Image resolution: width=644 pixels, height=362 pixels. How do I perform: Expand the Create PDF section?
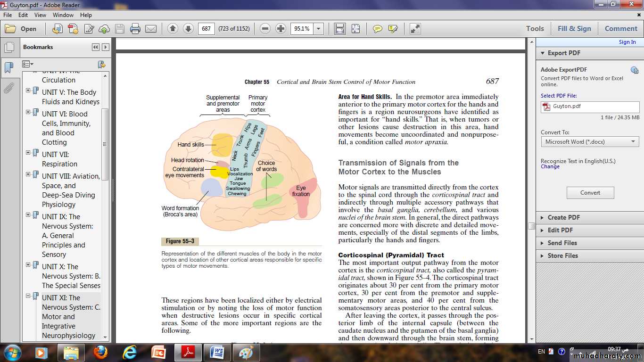(563, 217)
